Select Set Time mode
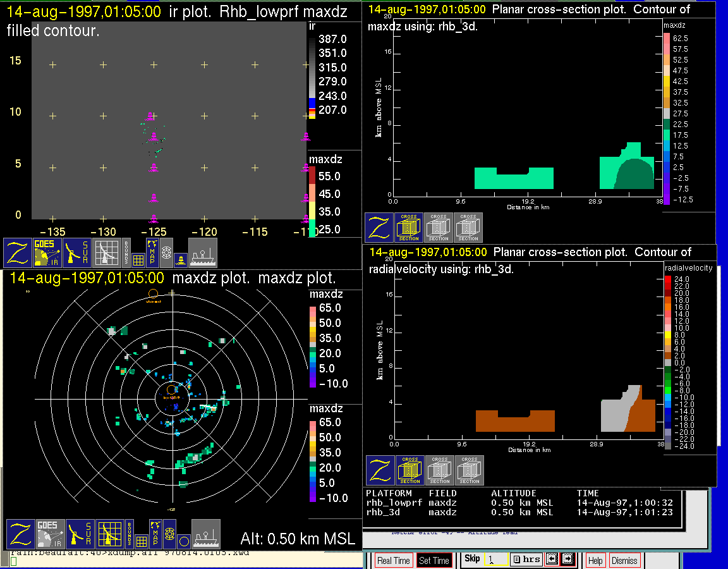Screen dimensions: 728x569 [x=434, y=560]
